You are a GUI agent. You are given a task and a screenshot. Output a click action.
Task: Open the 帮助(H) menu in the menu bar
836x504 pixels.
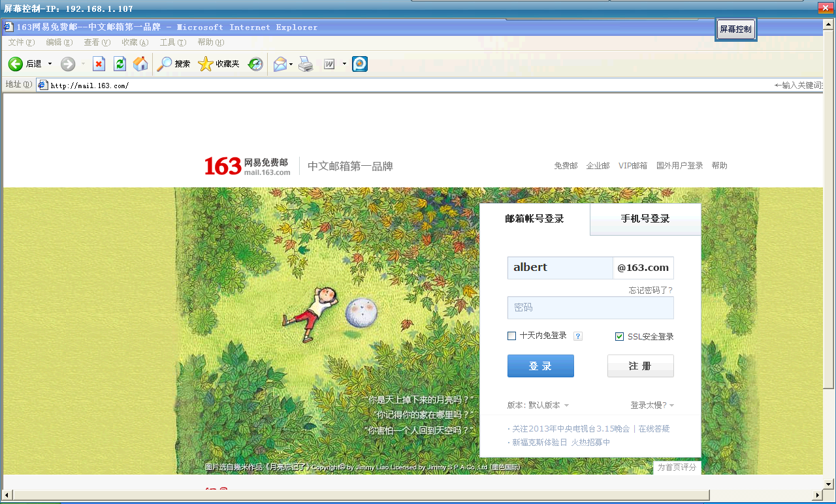tap(211, 42)
